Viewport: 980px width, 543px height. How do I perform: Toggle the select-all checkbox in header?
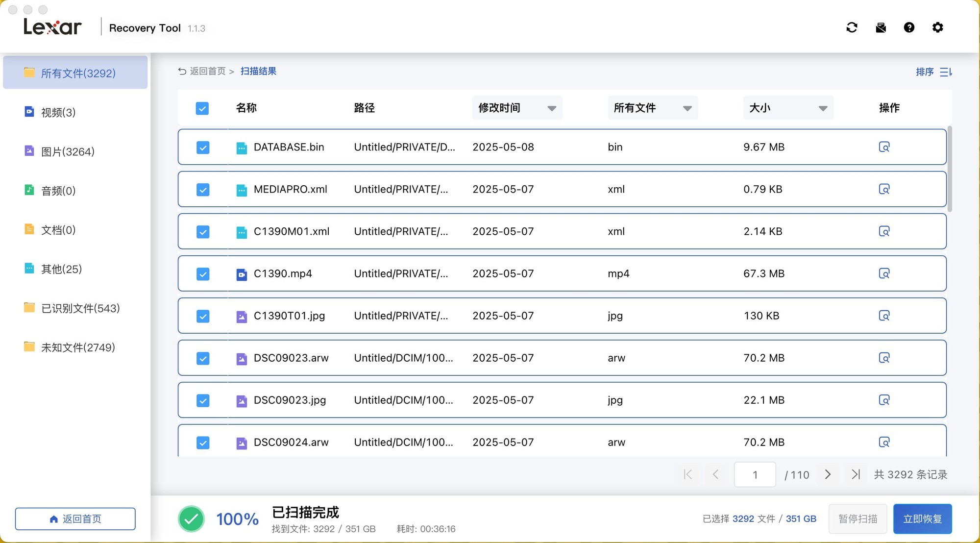click(x=202, y=108)
